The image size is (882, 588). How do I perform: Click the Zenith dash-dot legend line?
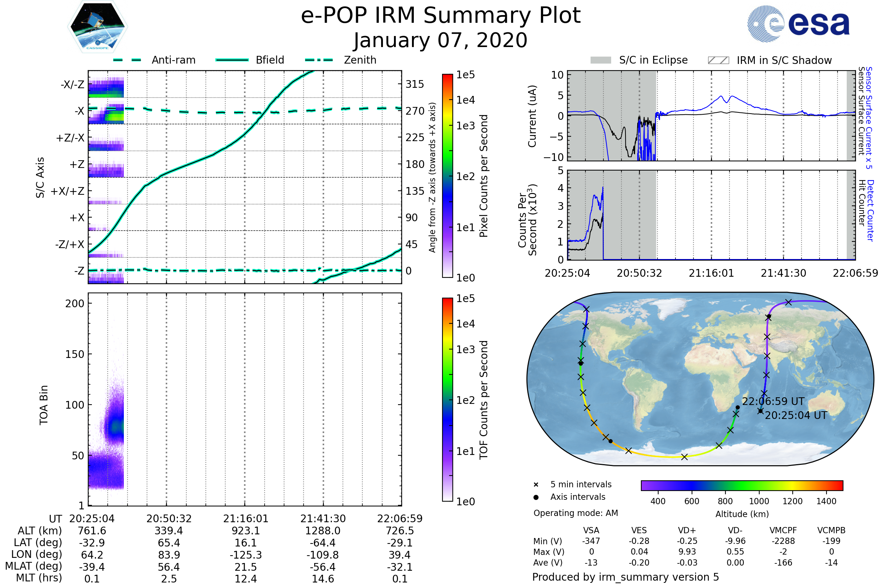[319, 60]
